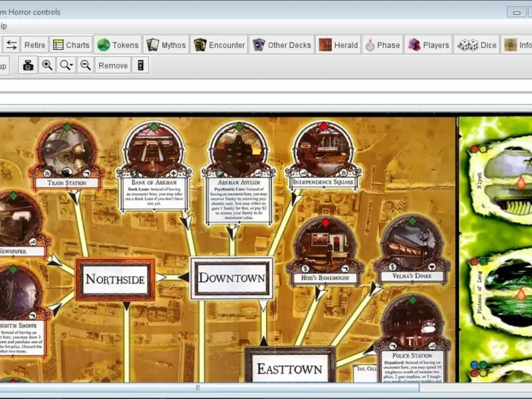532x399 pixels.
Task: Show the Other Decks window
Action: tap(282, 45)
